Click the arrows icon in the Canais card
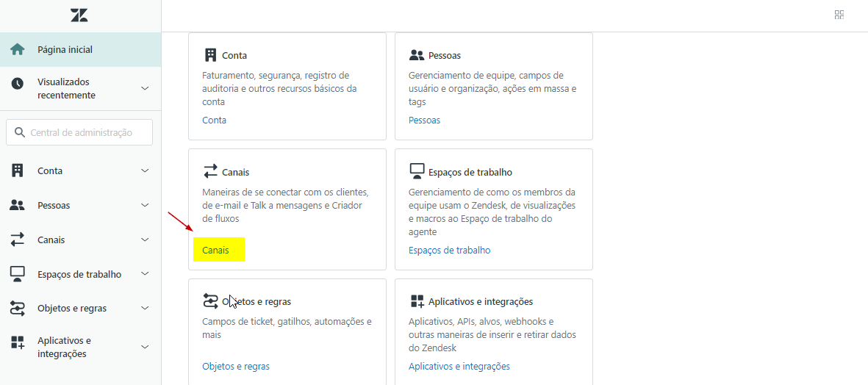This screenshot has height=385, width=868. coord(211,172)
